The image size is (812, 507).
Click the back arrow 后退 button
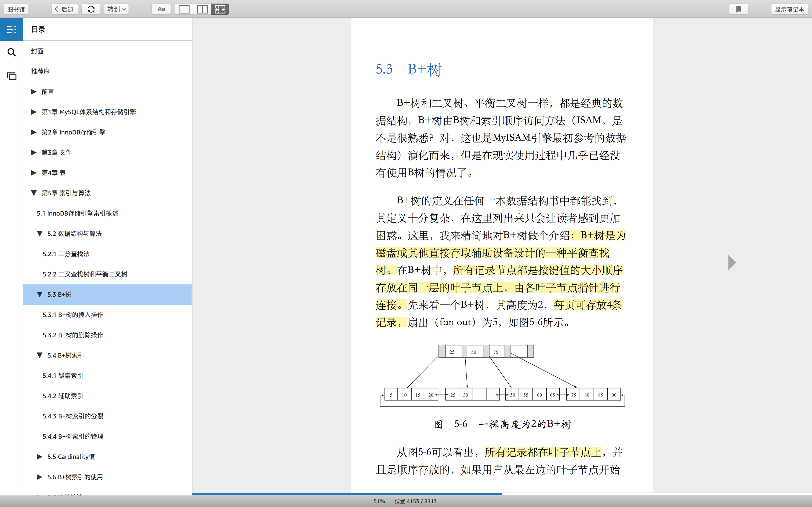[x=64, y=9]
